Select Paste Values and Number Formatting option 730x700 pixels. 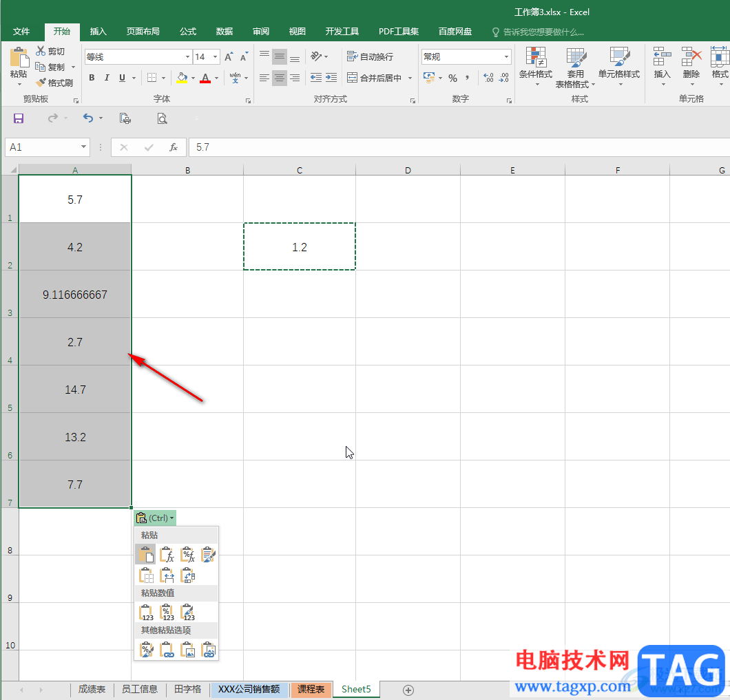(x=167, y=612)
